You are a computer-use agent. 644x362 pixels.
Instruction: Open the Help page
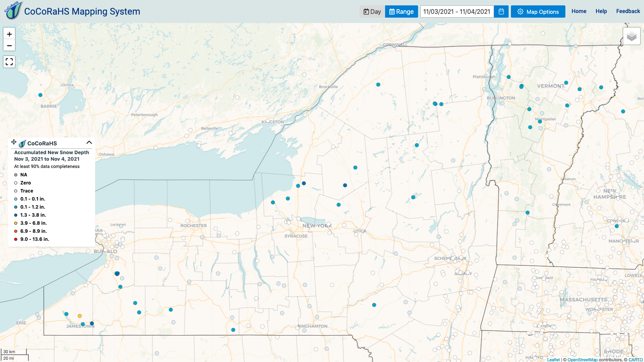(x=601, y=11)
